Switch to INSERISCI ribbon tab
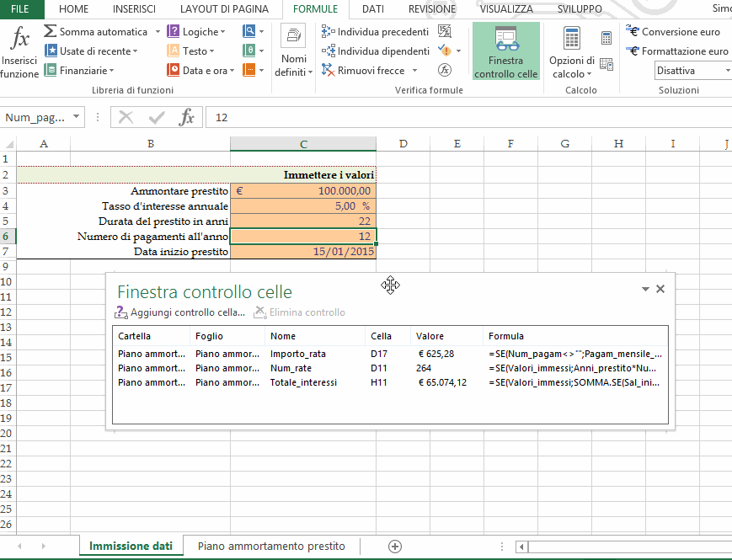Screen dimensions: 732x560 click(135, 9)
